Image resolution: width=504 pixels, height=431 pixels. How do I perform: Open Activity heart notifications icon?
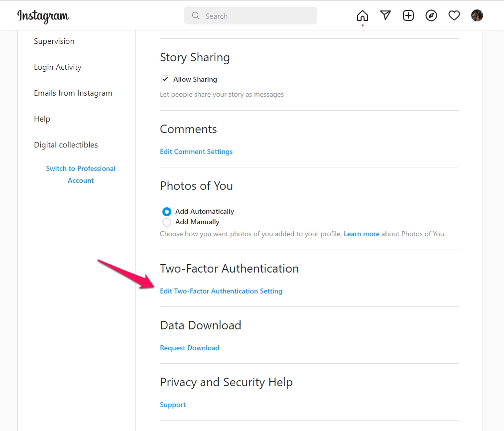click(454, 15)
